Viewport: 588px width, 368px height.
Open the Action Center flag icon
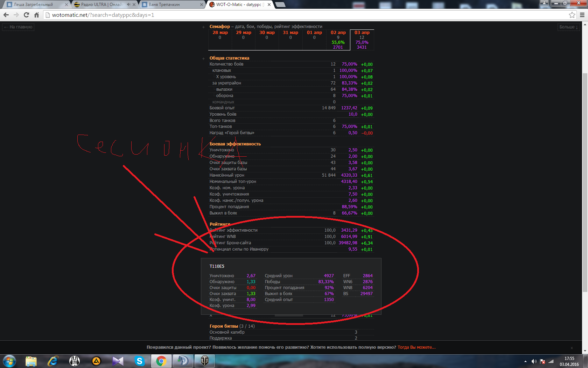pos(542,361)
